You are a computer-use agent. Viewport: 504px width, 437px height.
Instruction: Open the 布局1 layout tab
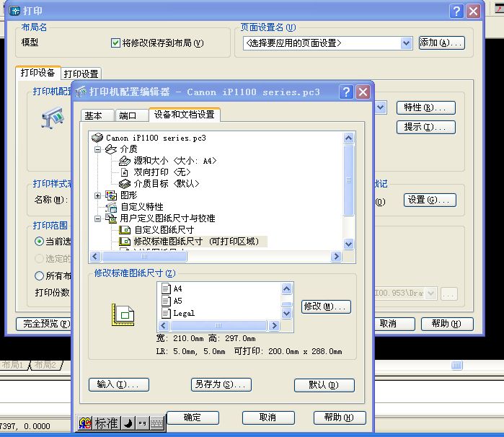coord(13,365)
